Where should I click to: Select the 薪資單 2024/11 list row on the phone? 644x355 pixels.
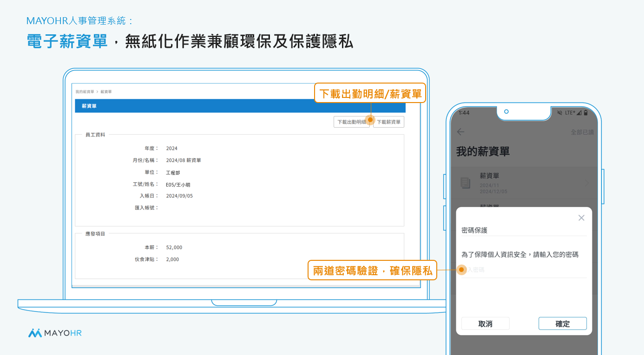524,183
